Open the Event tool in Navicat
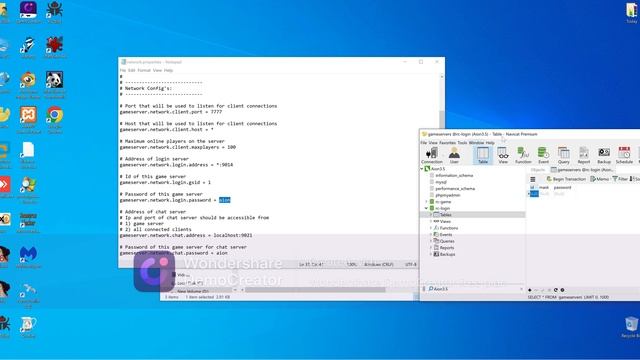The image size is (640, 360). pos(543,156)
